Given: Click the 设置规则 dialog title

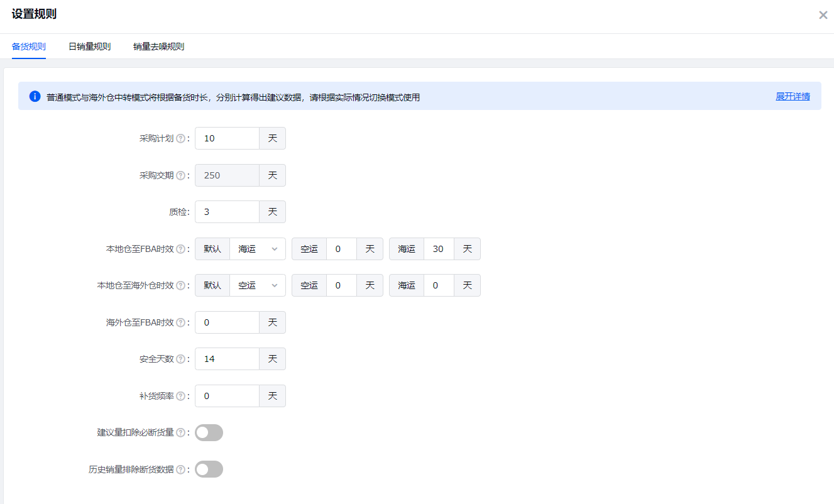Looking at the screenshot, I should point(34,14).
